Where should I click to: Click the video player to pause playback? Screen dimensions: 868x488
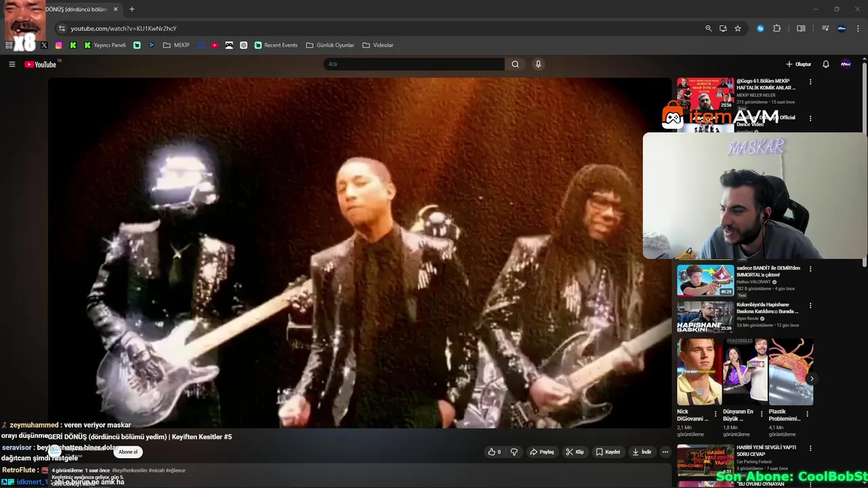point(359,252)
